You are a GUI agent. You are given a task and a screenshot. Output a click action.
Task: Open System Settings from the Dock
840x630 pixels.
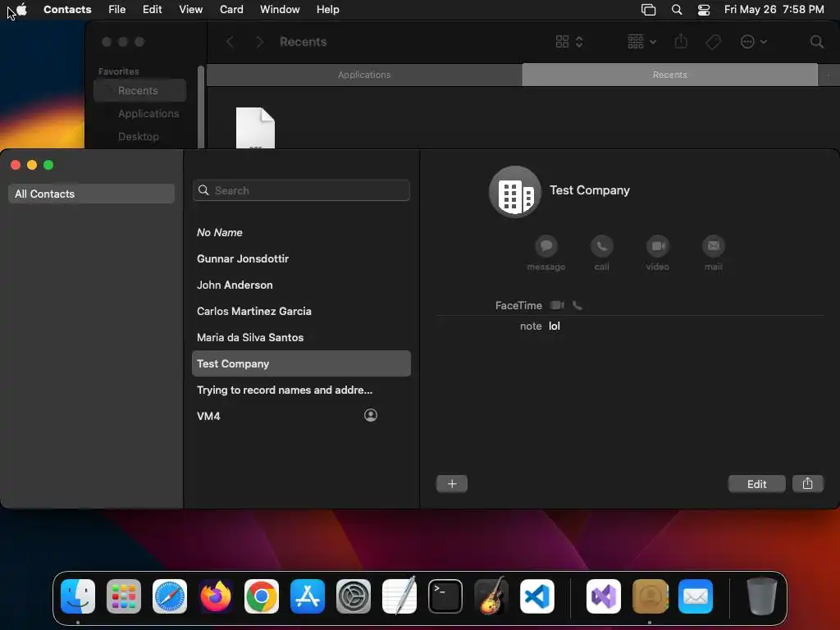tap(354, 596)
